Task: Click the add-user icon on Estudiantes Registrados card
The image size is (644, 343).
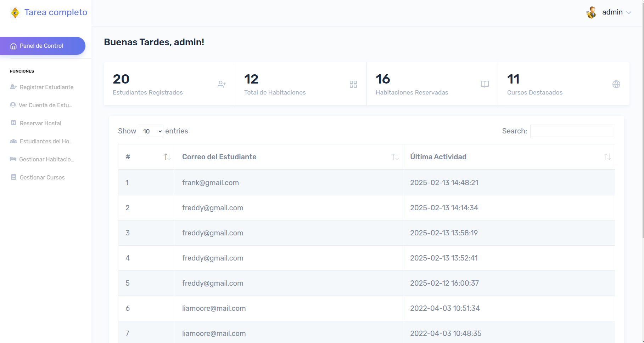Action: tap(222, 84)
